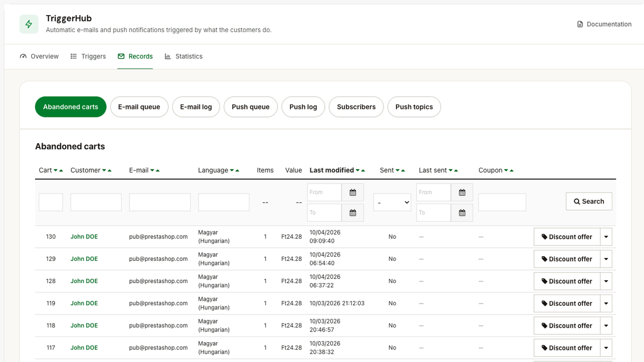
Task: Open the Sent filter dropdown
Action: (x=392, y=202)
